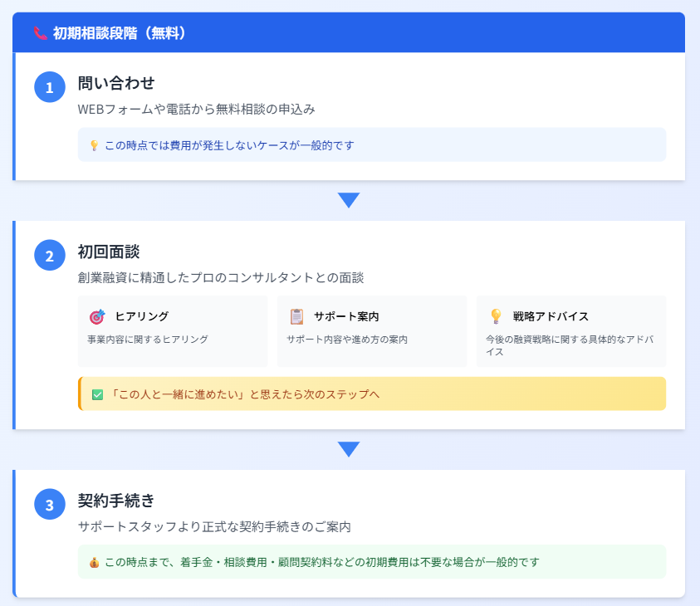Open the 初期相談段階（無料） header bar
Screen dimensions: 700x606
(350, 32)
